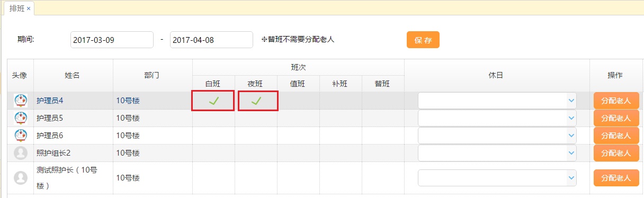Click the end date field 2017-04-08
This screenshot has height=198, width=644.
(211, 40)
